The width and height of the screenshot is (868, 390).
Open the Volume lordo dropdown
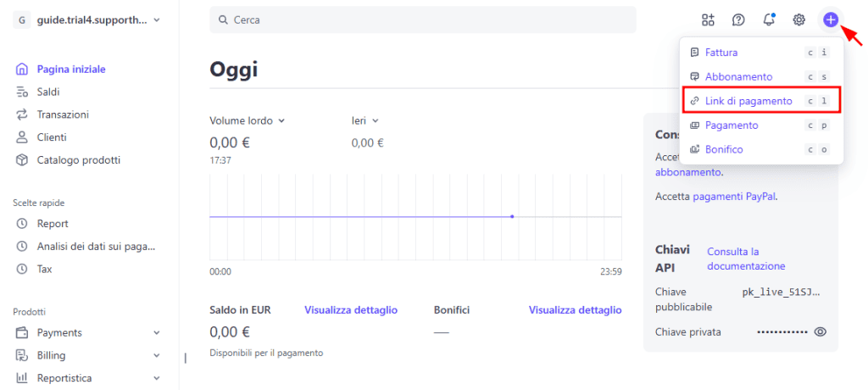(247, 120)
